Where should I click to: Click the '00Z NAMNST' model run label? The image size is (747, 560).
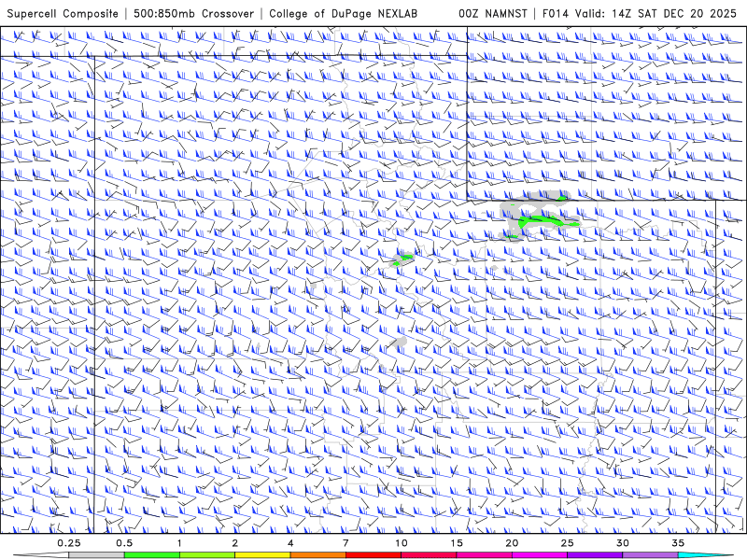click(493, 14)
